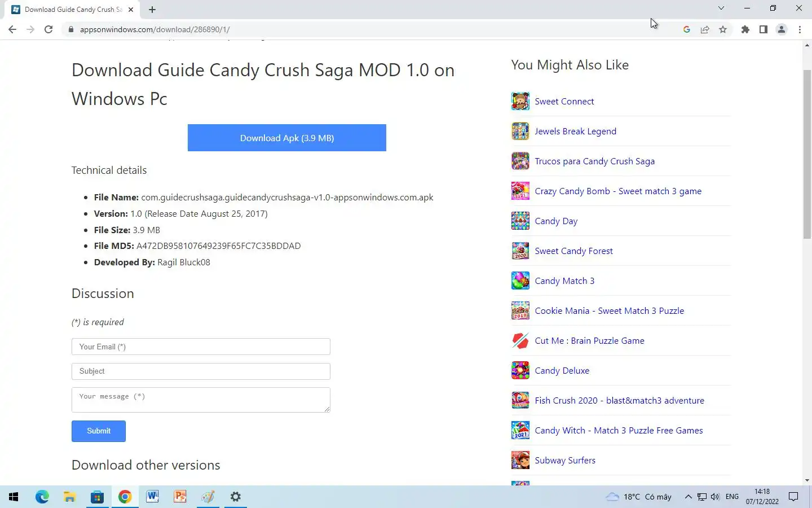The width and height of the screenshot is (812, 508).
Task: Click the address bar URL
Action: click(155, 29)
